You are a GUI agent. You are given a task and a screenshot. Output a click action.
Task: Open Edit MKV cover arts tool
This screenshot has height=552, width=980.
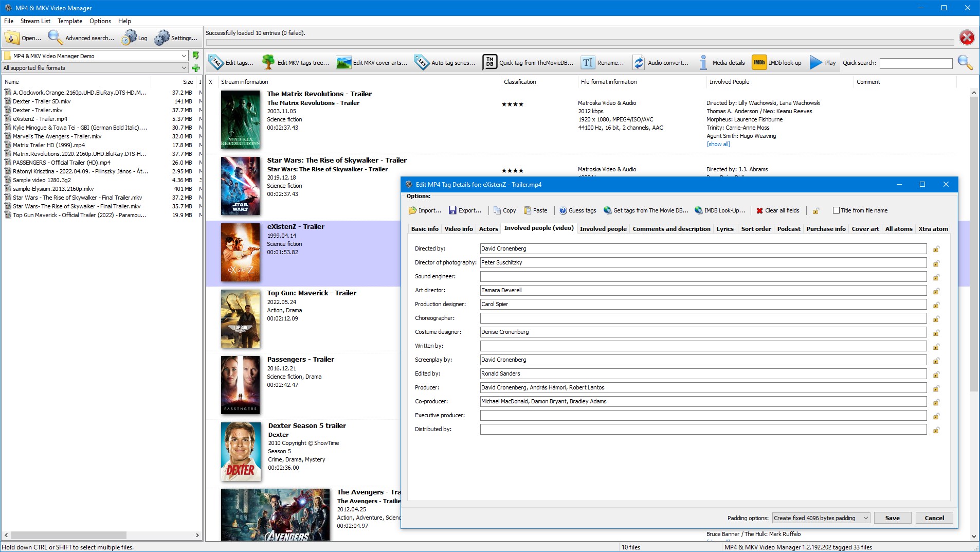click(371, 62)
